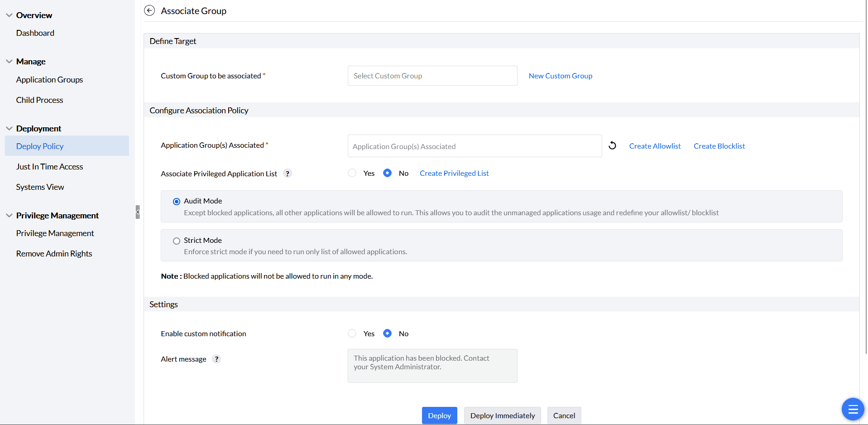868x425 pixels.
Task: Go to Application Groups in sidebar
Action: click(x=49, y=79)
